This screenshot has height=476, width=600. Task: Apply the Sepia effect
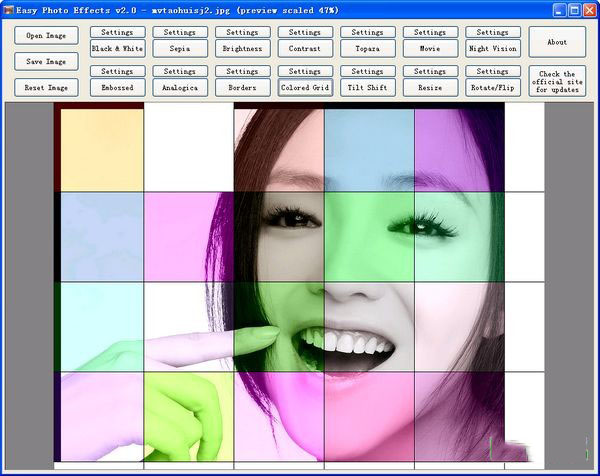(180, 49)
